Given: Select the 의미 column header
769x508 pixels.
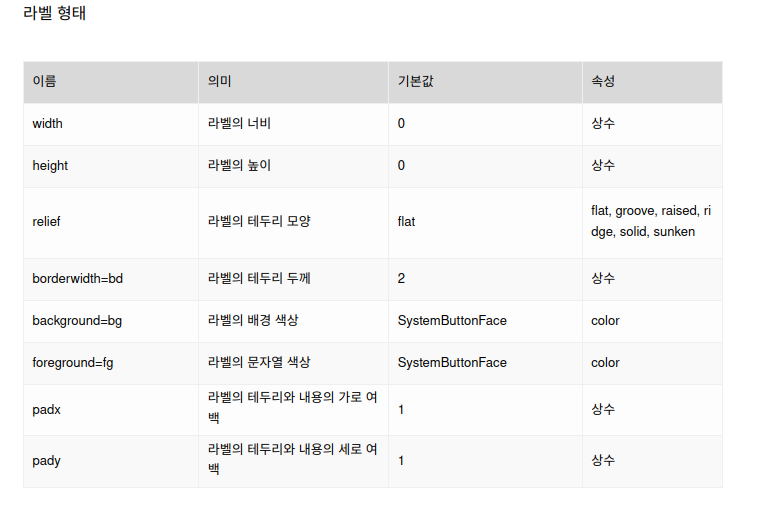Looking at the screenshot, I should pos(293,82).
